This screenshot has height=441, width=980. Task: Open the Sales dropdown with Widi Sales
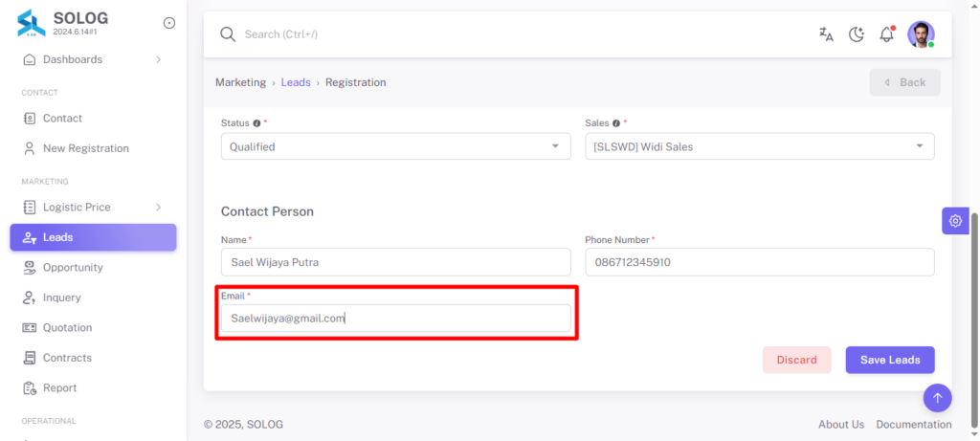(x=759, y=146)
